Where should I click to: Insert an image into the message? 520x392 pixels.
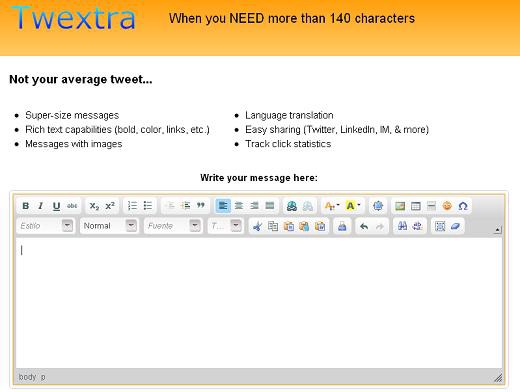tap(400, 206)
